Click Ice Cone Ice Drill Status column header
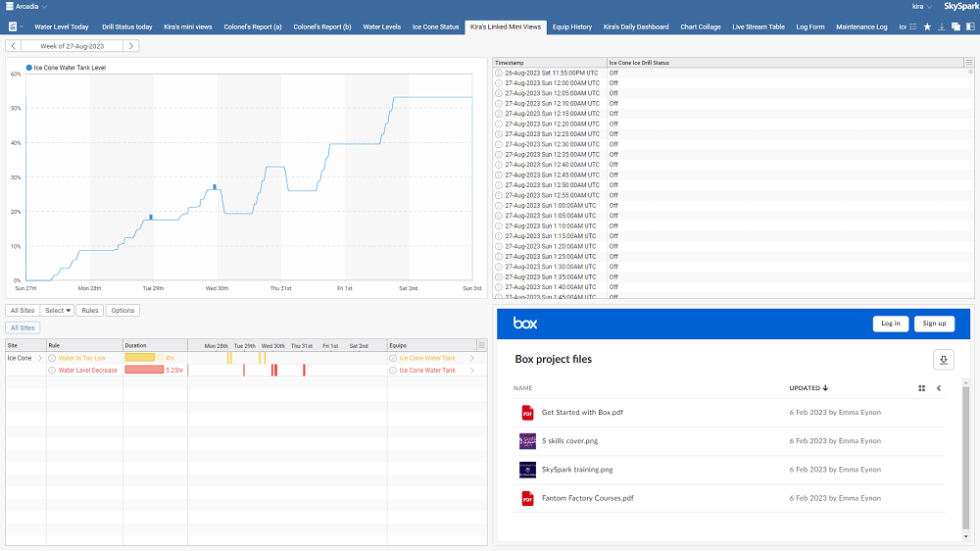 (x=786, y=63)
